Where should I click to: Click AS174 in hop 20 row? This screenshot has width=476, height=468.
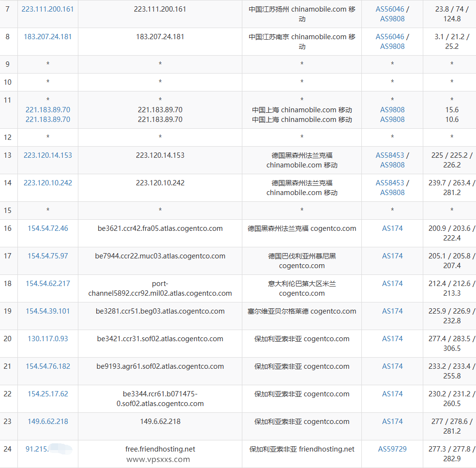[x=392, y=339]
